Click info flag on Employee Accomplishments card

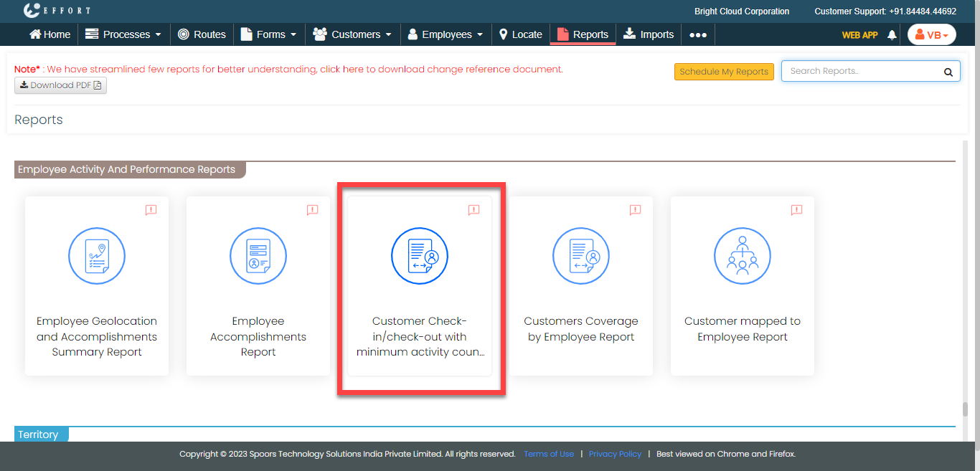click(312, 210)
